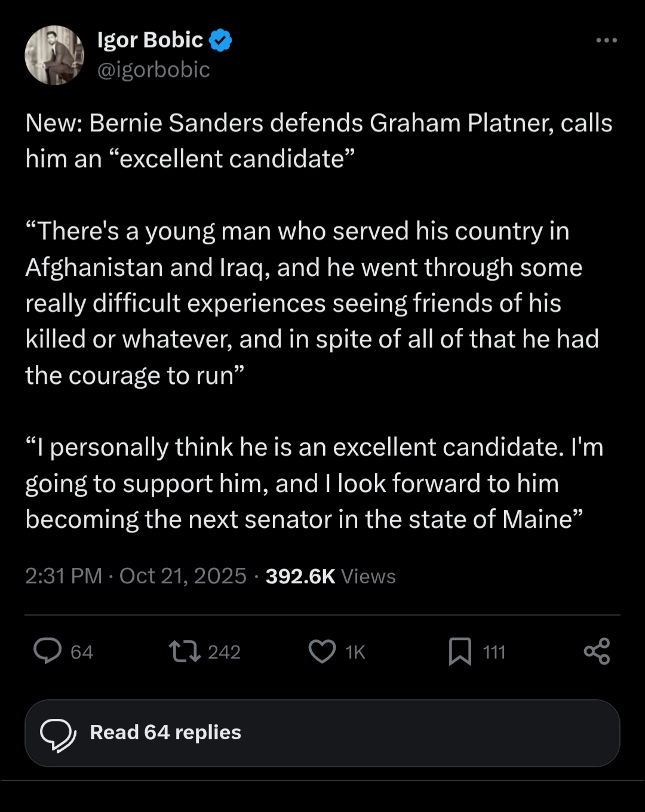Click the Oct 21, 2025 date
Screen dimensions: 645x812
click(x=183, y=576)
